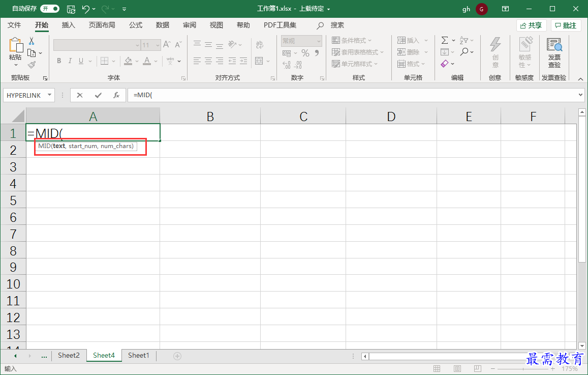Toggle Italic formatting
Screen dimensions: 588x375
[x=70, y=61]
